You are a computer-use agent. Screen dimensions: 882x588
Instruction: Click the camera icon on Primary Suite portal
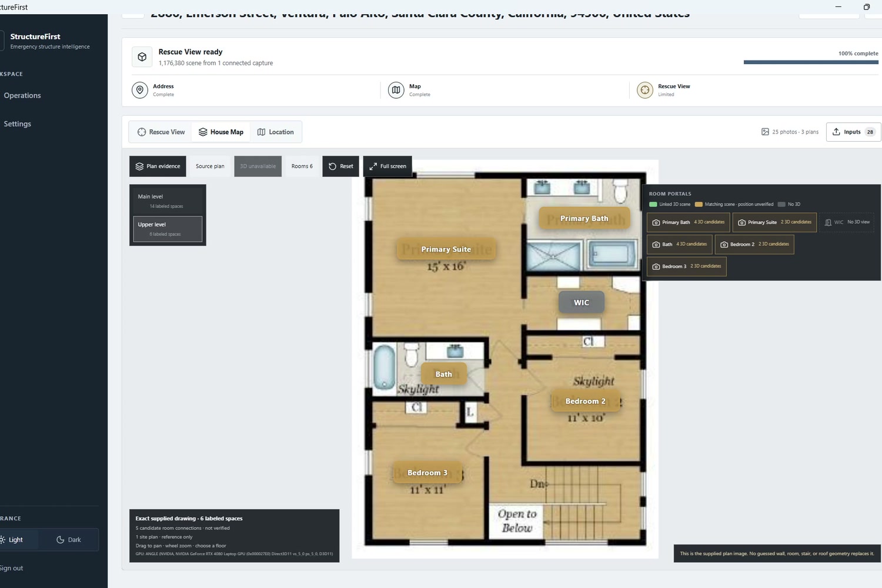(x=742, y=222)
